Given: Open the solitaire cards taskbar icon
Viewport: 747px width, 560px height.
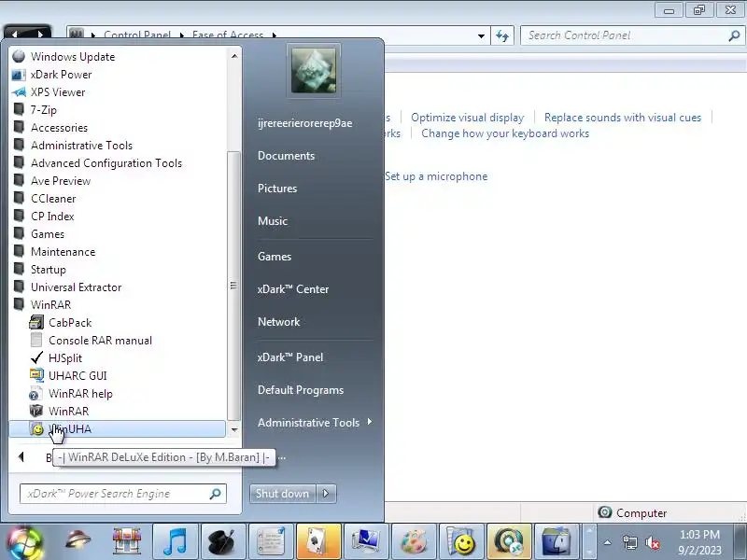Looking at the screenshot, I should click(x=318, y=542).
